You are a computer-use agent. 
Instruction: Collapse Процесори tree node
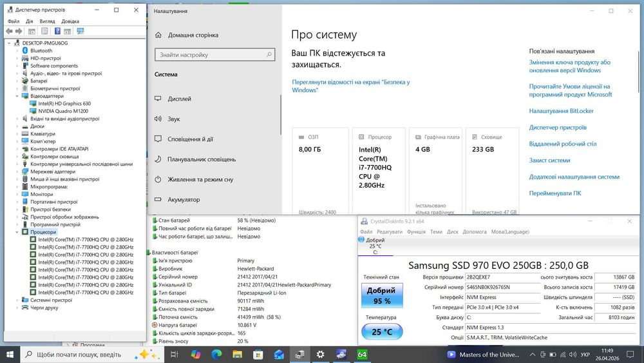(x=17, y=232)
